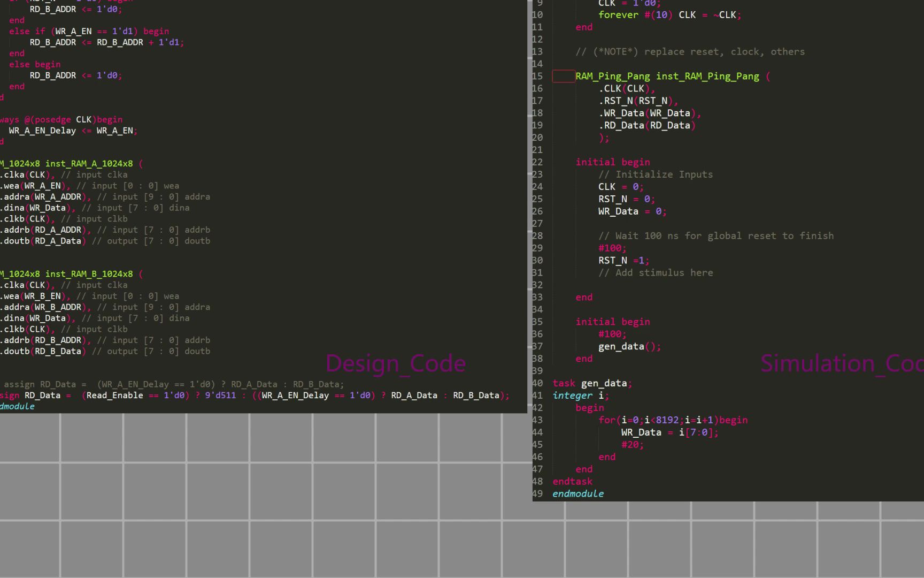Screen dimensions: 924x578
Task: Select '.doutb(RD_B_Data)' output port line
Action: (x=43, y=352)
